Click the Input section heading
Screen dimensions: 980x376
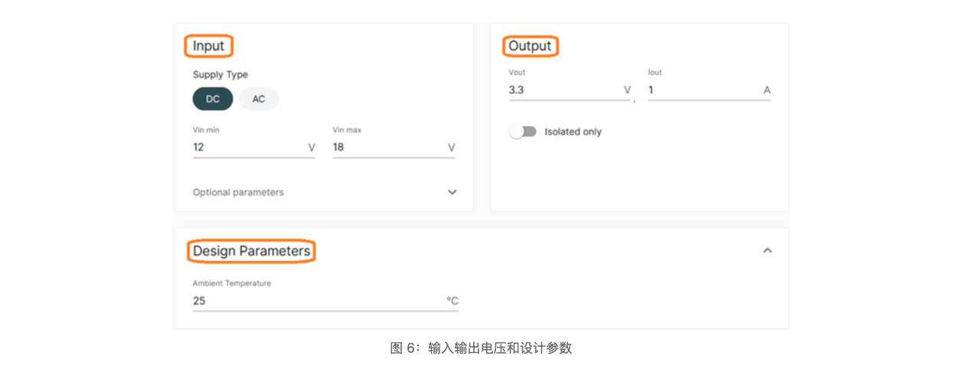[208, 46]
